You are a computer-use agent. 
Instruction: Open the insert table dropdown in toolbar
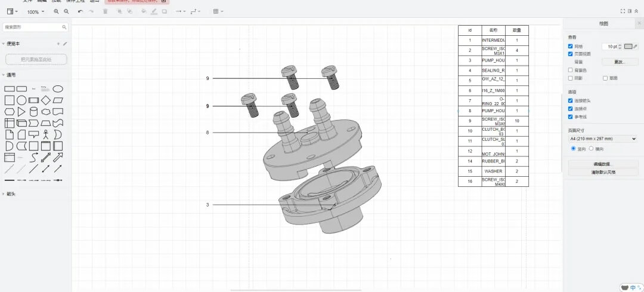click(x=218, y=11)
